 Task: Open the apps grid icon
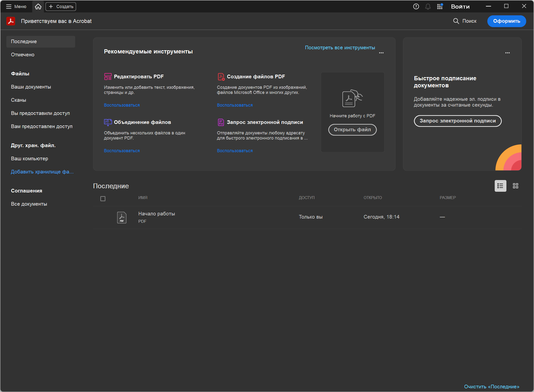coord(440,7)
